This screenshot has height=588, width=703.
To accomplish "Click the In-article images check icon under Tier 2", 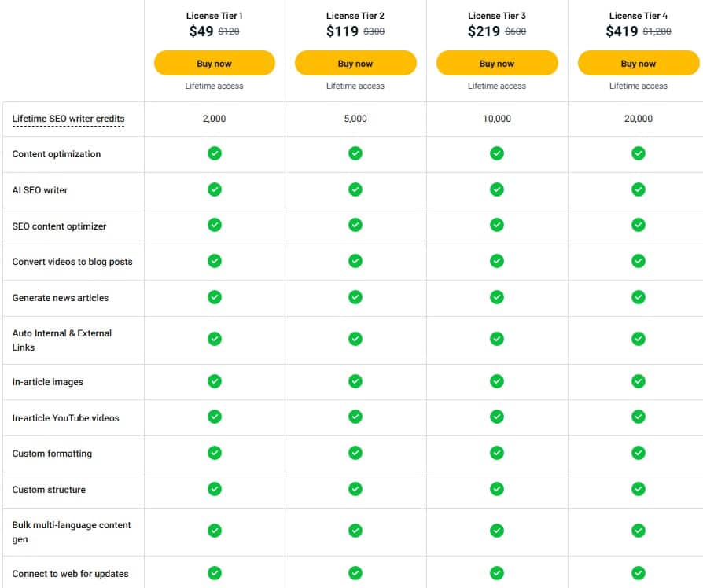I will pyautogui.click(x=355, y=381).
